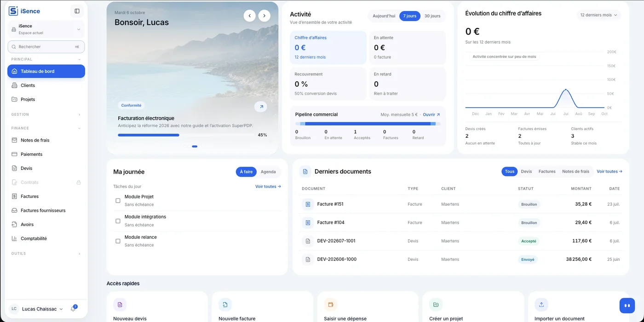This screenshot has width=644, height=322.
Task: Open the Nouveau devis quick access icon
Action: [120, 305]
